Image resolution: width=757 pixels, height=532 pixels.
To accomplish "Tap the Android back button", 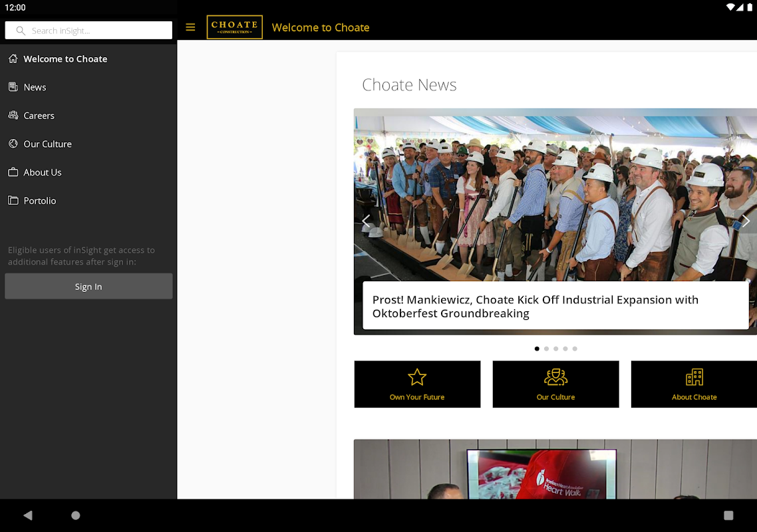I will 28,515.
